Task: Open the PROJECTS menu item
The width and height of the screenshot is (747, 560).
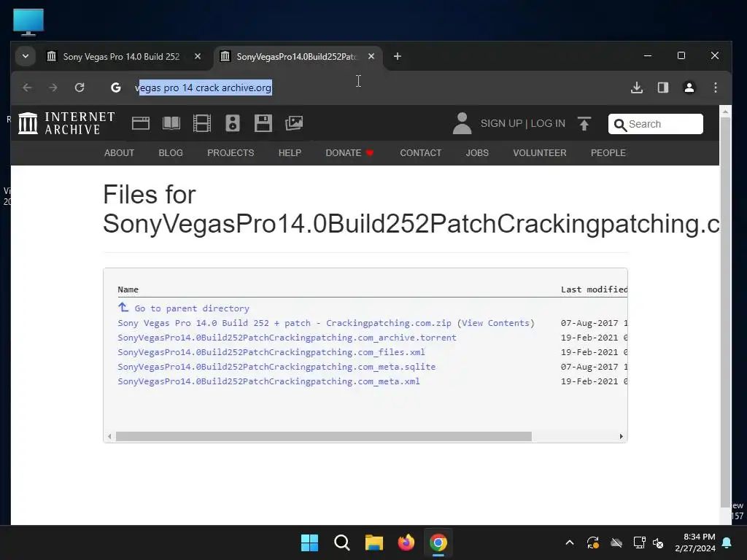Action: pos(231,153)
